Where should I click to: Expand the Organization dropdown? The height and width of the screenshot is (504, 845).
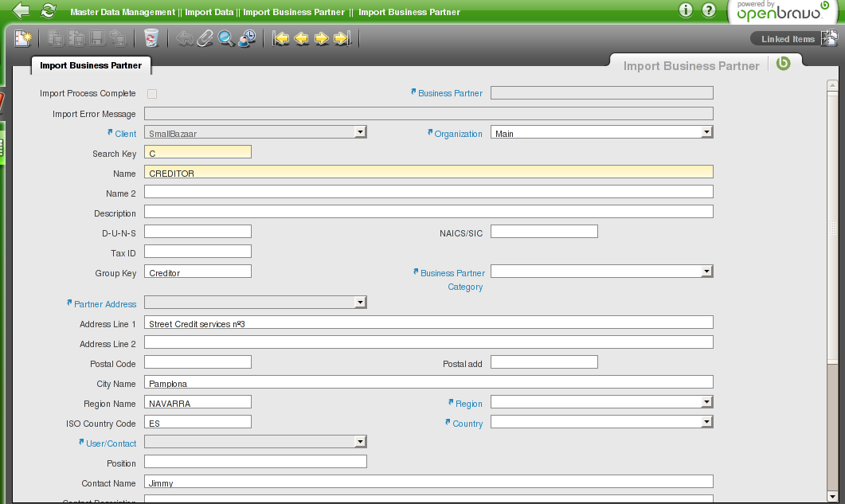coord(706,133)
